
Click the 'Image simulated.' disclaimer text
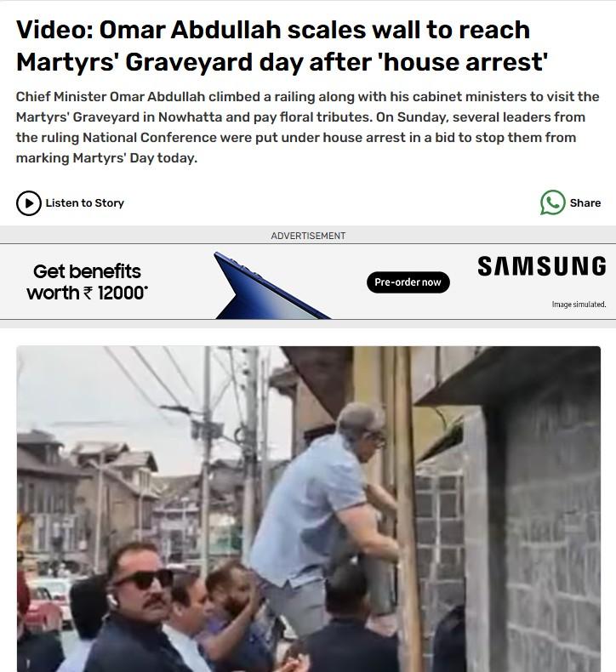click(x=579, y=305)
